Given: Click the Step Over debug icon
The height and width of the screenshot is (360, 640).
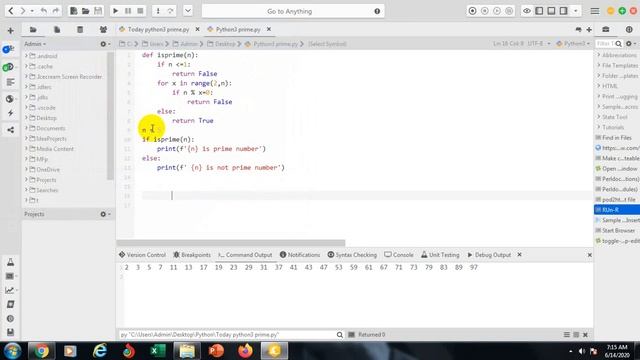Looking at the screenshot, I should point(171,11).
